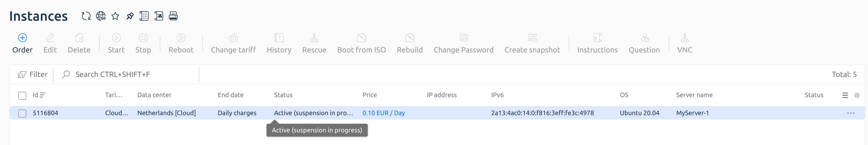Order a new instance
Screen dimensions: 868x145
23,44
